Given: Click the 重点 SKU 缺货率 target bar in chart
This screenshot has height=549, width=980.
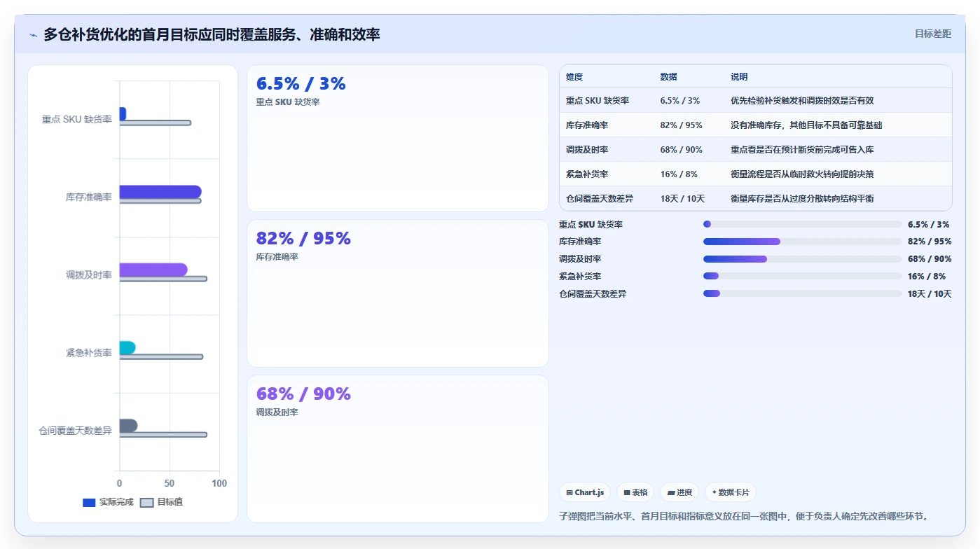Looking at the screenshot, I should tap(155, 123).
